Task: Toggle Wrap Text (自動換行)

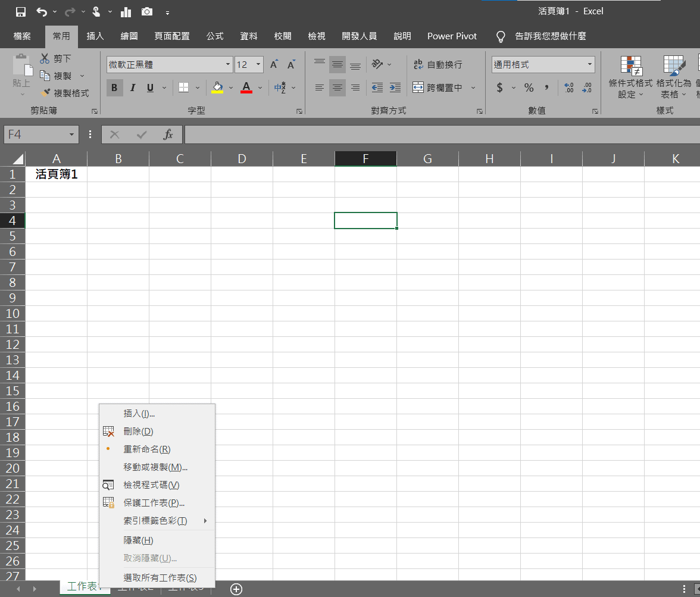Action: pyautogui.click(x=438, y=64)
